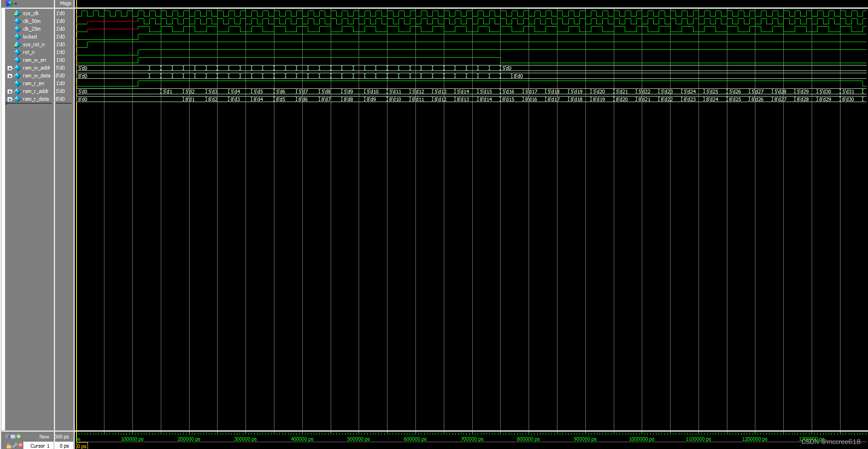Image resolution: width=868 pixels, height=449 pixels.
Task: Expand the ram_r_data bus
Action: [x=10, y=99]
